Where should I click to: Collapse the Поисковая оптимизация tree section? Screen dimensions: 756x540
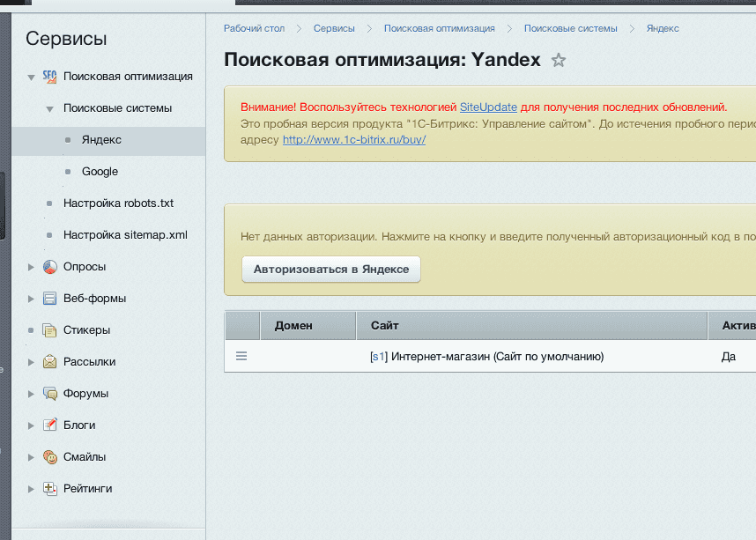pos(32,78)
